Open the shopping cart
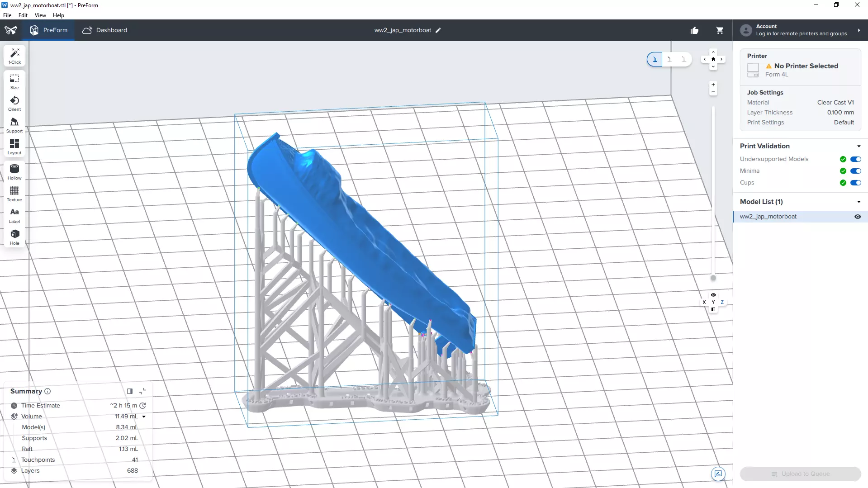The width and height of the screenshot is (868, 488). pyautogui.click(x=720, y=30)
